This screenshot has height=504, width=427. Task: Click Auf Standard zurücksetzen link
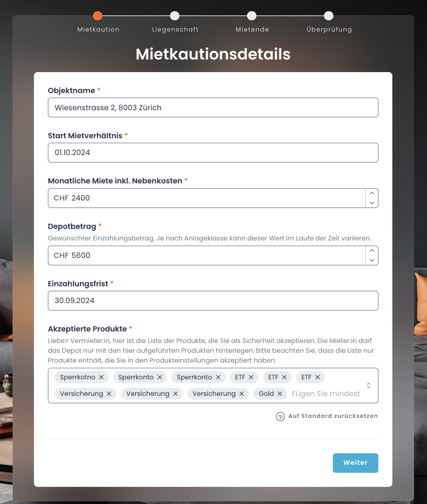coord(332,416)
